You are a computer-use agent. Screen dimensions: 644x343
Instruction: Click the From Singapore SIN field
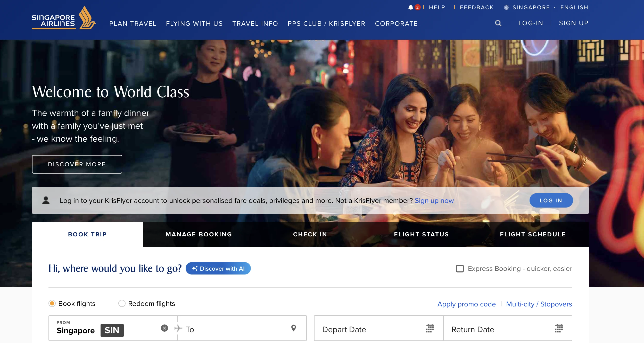point(113,328)
